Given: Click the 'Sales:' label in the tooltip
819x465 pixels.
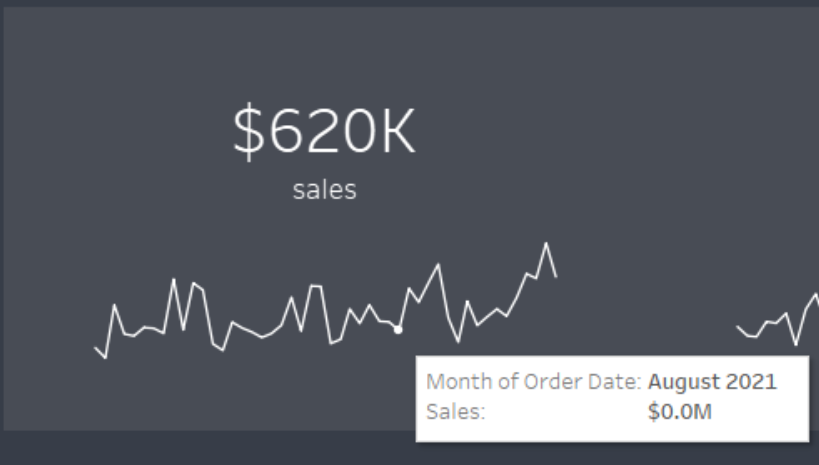Looking at the screenshot, I should [455, 412].
